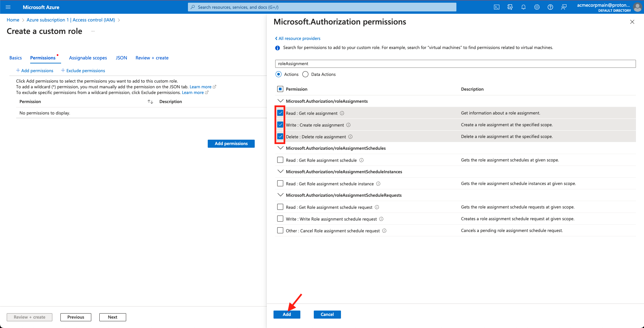The height and width of the screenshot is (328, 644).
Task: Check Read : Get Role assignment schedule request
Action: (x=280, y=207)
